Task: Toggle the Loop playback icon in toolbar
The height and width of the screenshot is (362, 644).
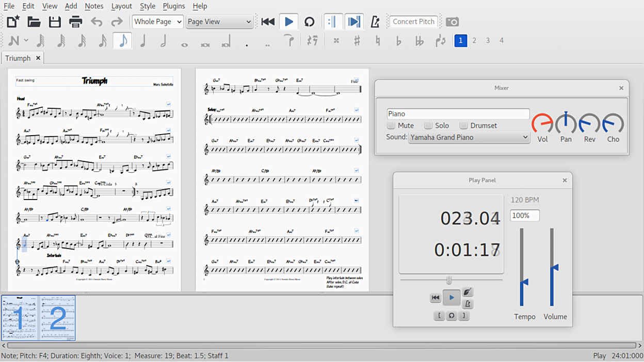Action: [309, 22]
